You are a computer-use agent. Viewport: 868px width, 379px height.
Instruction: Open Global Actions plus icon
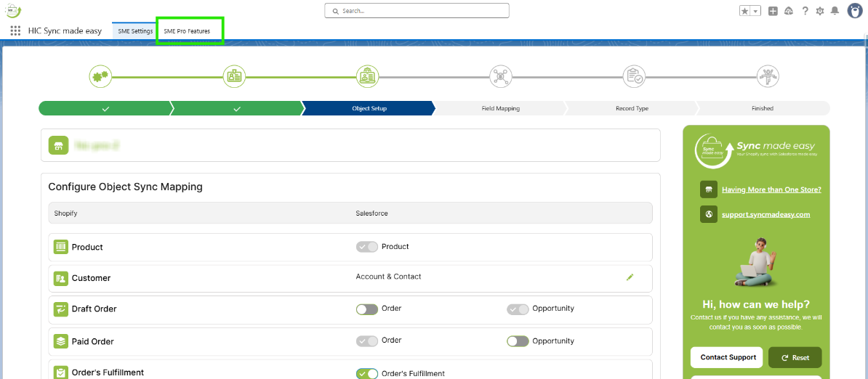click(x=773, y=10)
